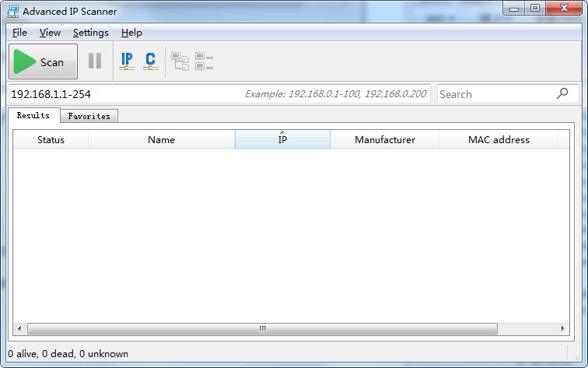Screen dimensions: 588x368
Task: Start the network scan with Scan button
Action: [44, 61]
